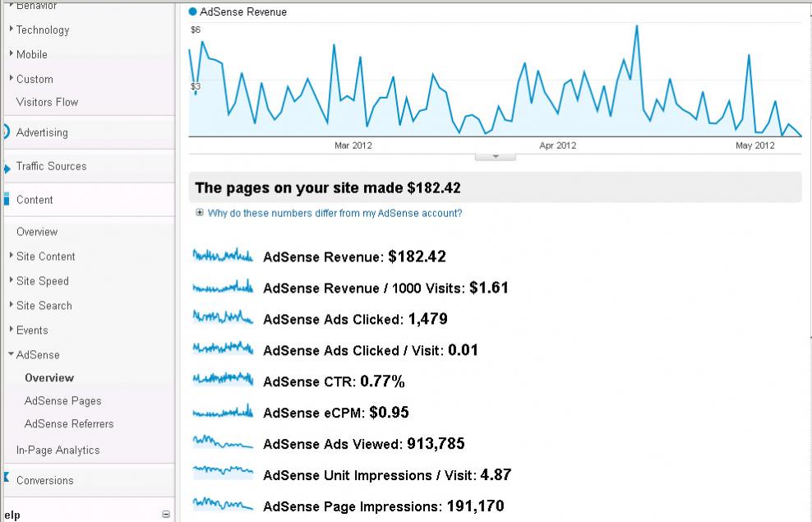This screenshot has width=812, height=522.
Task: Click the Content section icon
Action: 7,199
